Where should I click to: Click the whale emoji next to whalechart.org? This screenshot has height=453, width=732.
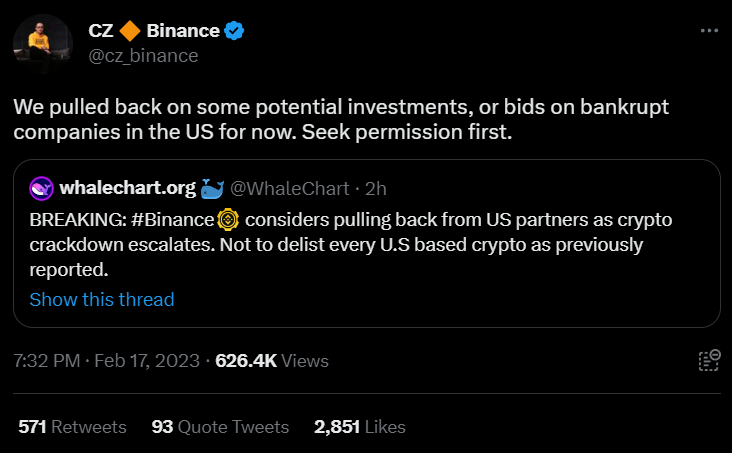211,188
